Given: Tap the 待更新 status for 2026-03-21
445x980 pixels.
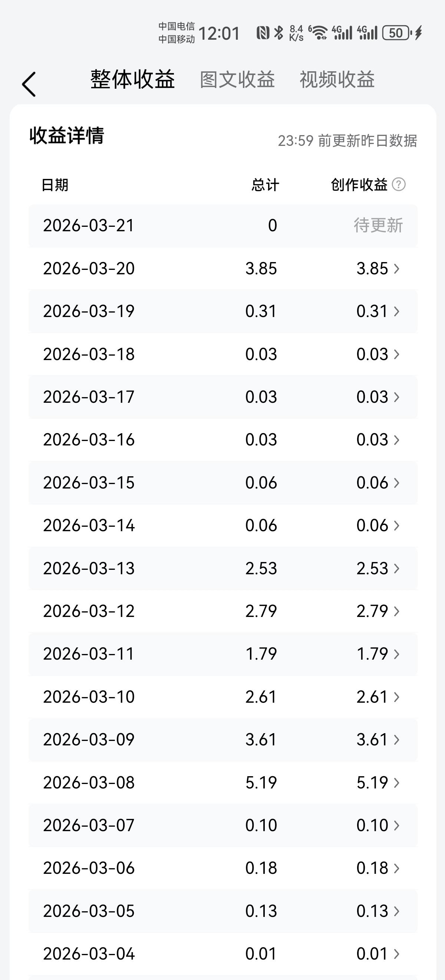Looking at the screenshot, I should pyautogui.click(x=378, y=225).
